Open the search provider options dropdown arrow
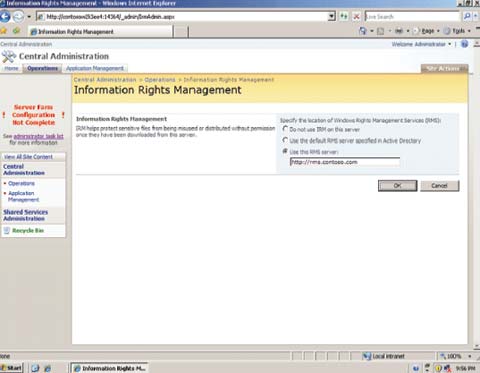480x373 pixels. (x=476, y=16)
